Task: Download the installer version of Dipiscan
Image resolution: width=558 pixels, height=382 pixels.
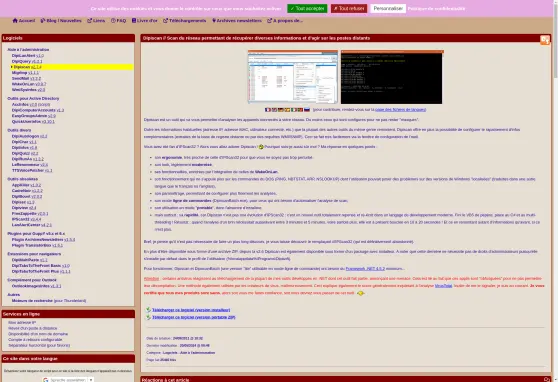Action: [191, 310]
